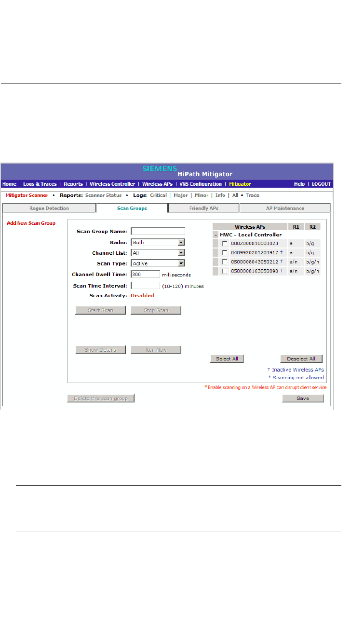Click AP serial 0409920201203917

255,253
